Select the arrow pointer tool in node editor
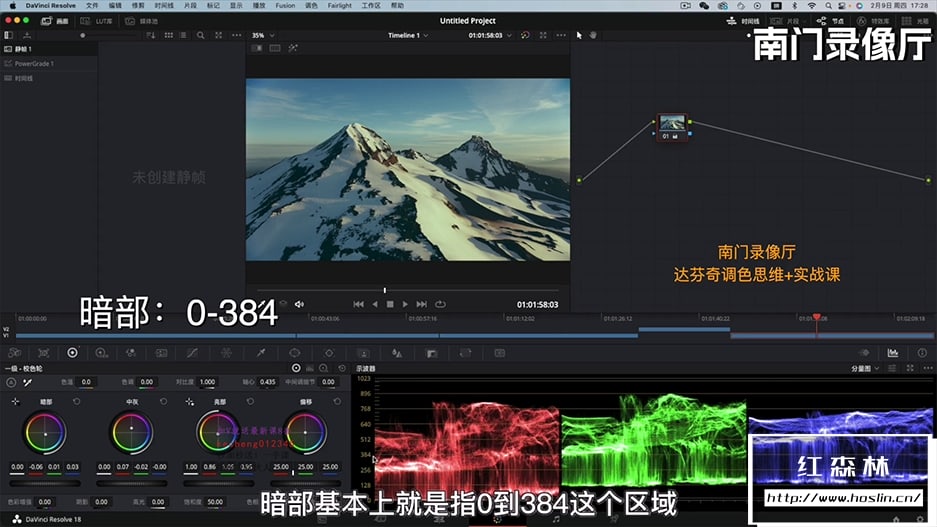 coord(578,35)
